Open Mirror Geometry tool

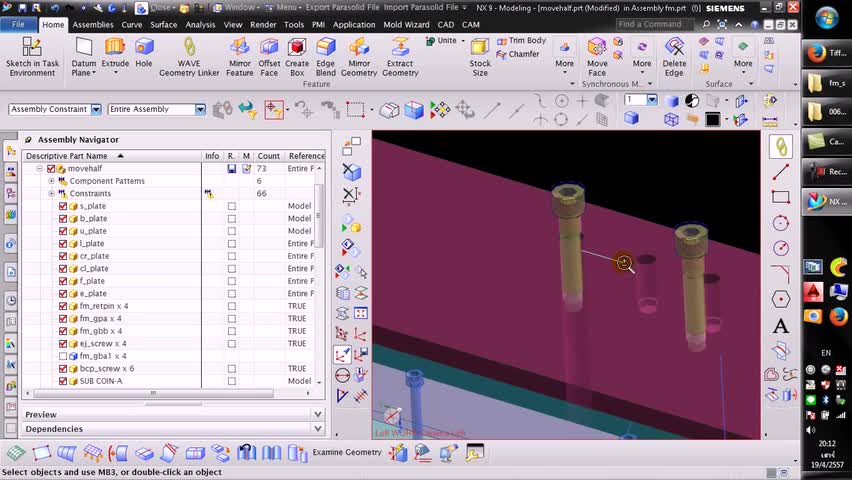[359, 57]
